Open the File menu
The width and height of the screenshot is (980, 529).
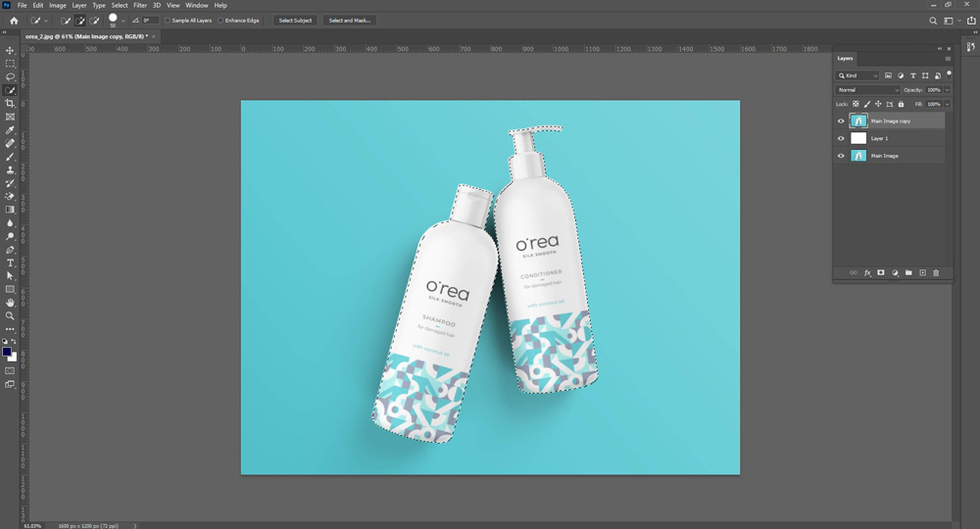[x=22, y=5]
